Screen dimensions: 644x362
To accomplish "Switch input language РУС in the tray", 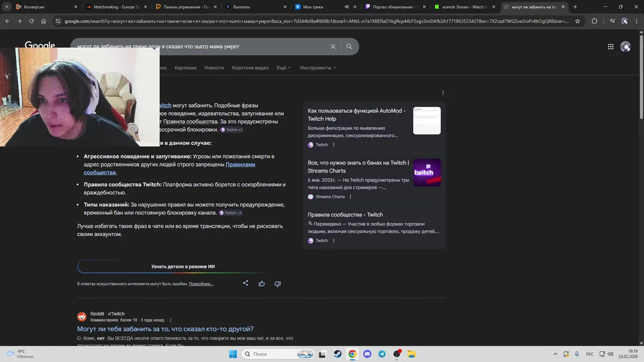I will (x=590, y=354).
